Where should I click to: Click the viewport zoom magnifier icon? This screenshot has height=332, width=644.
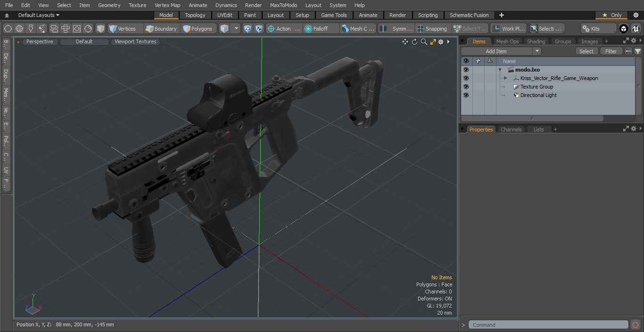click(x=424, y=42)
